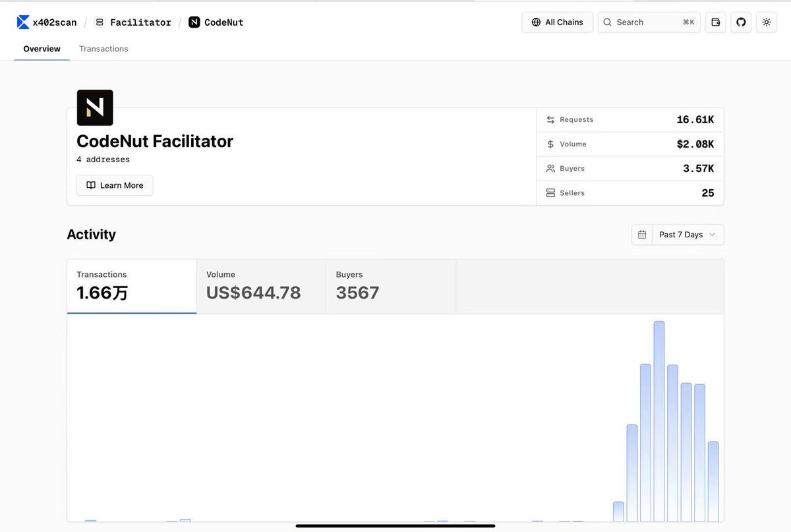The width and height of the screenshot is (791, 532).
Task: Toggle light/dark theme sun icon
Action: 767,22
